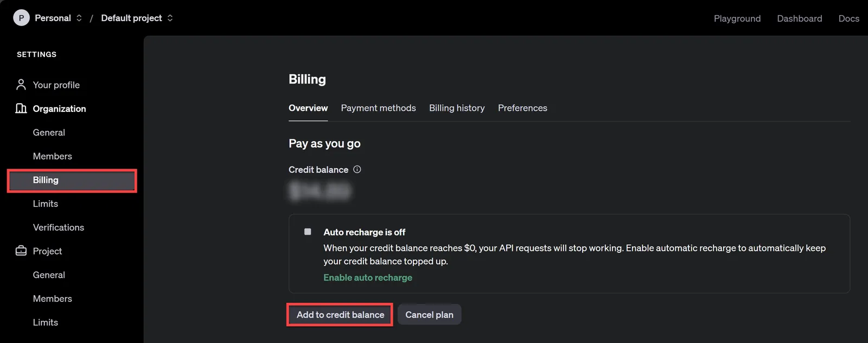Click the Auto recharge is off title
The height and width of the screenshot is (343, 868).
(x=364, y=232)
